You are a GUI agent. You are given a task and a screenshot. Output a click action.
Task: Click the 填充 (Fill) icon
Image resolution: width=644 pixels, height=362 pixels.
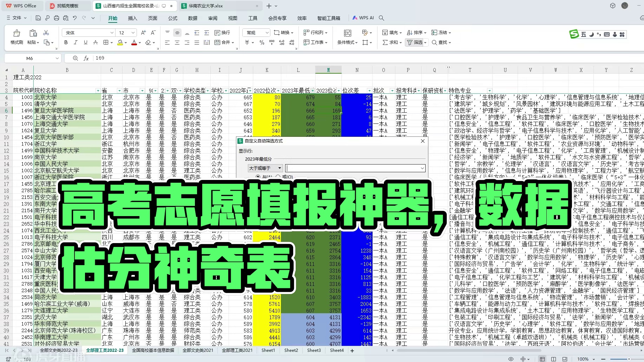(390, 32)
